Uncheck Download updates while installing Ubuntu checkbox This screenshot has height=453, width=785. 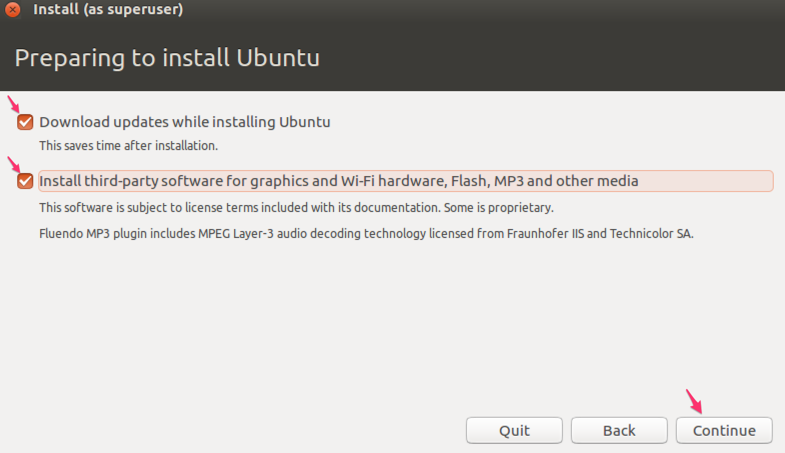pyautogui.click(x=25, y=122)
